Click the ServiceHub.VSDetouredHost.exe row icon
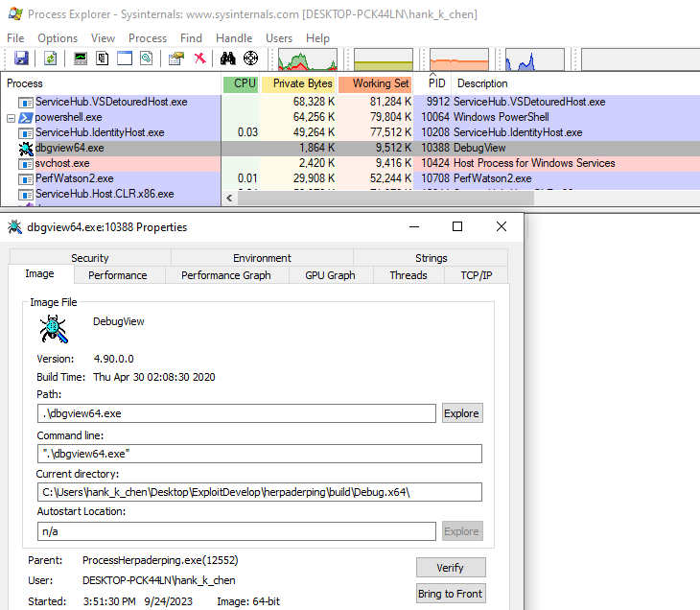 tap(26, 103)
